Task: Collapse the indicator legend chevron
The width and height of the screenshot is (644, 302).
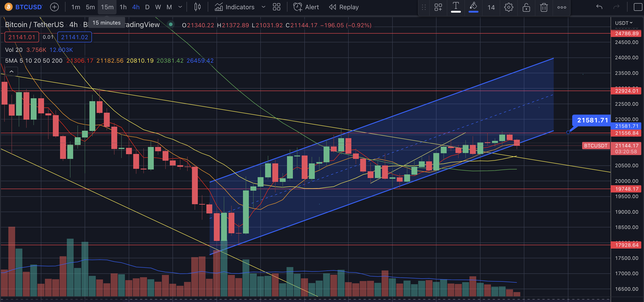Action: pyautogui.click(x=12, y=72)
